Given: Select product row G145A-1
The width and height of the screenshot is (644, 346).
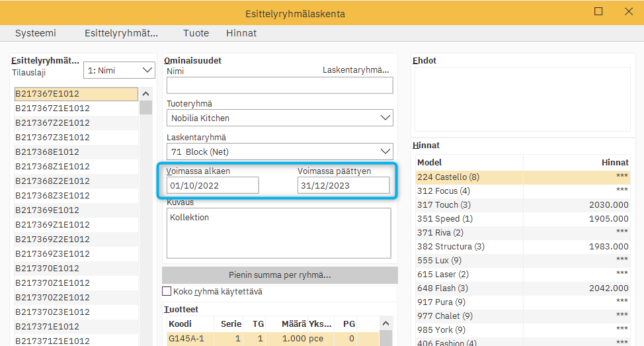Looking at the screenshot, I should (271, 339).
